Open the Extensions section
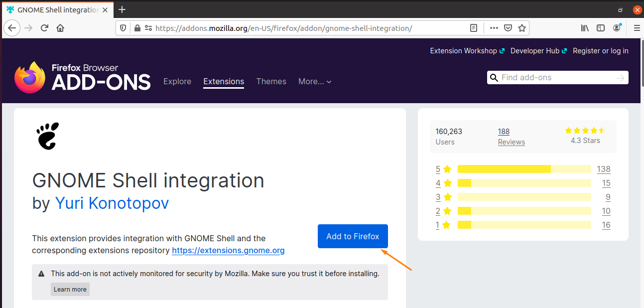 click(224, 81)
